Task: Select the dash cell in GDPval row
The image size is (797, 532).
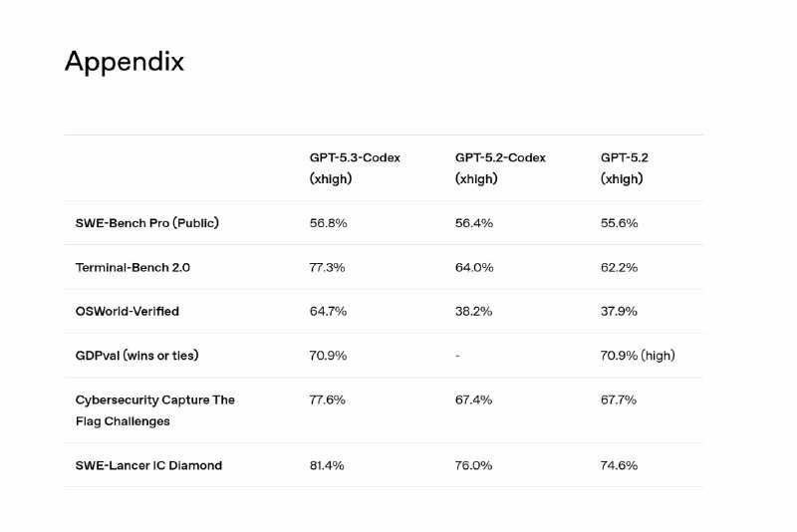Action: point(457,356)
